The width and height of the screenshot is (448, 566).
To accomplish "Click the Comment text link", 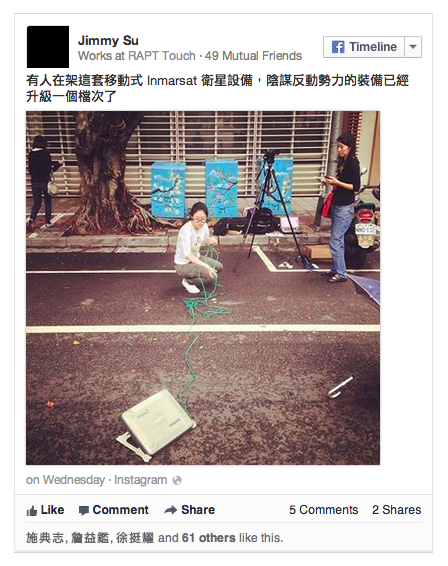I will tap(120, 510).
